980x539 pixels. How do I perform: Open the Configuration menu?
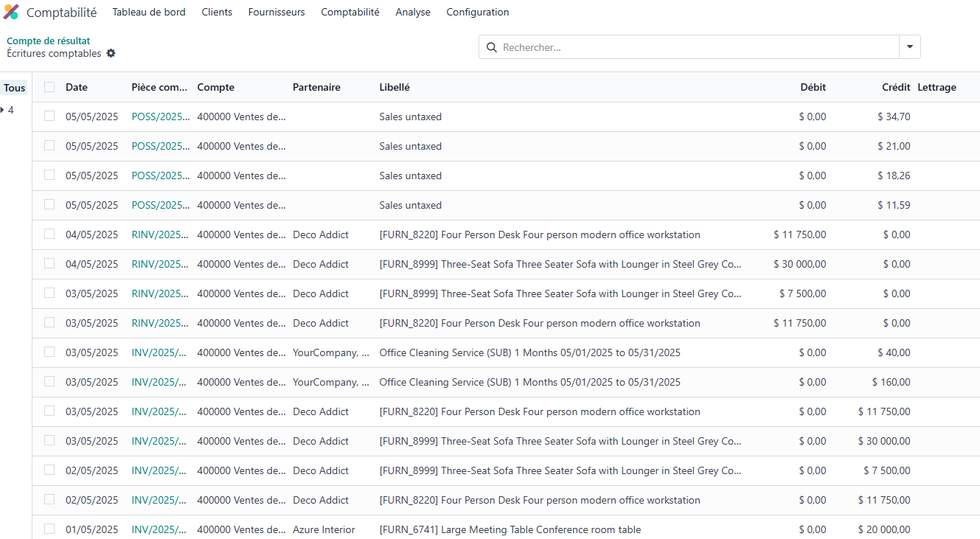coord(477,12)
